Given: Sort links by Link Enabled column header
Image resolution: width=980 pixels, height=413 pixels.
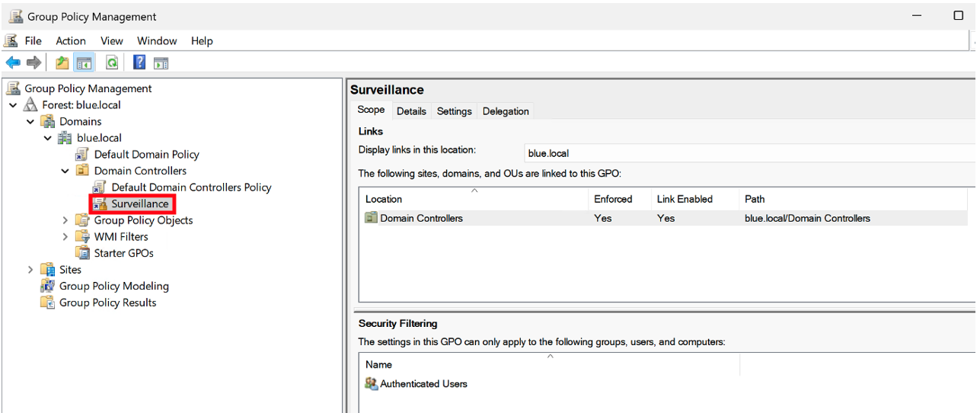Looking at the screenshot, I should coord(684,199).
